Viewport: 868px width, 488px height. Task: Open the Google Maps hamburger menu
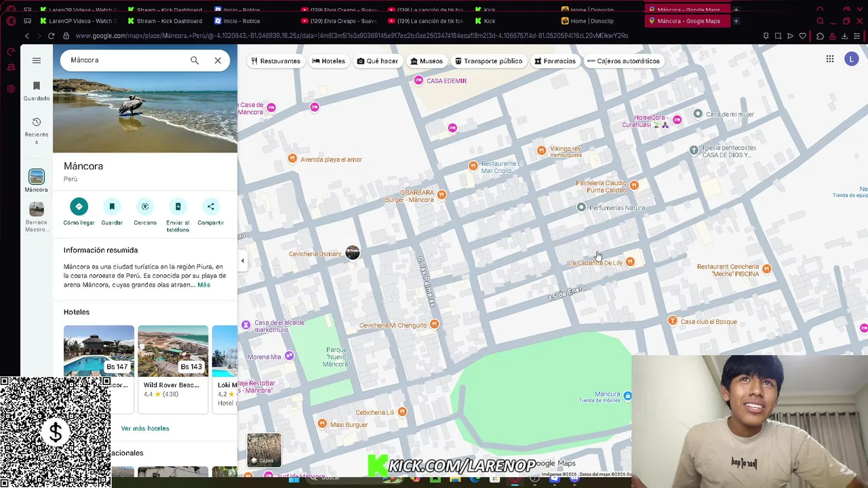[37, 60]
